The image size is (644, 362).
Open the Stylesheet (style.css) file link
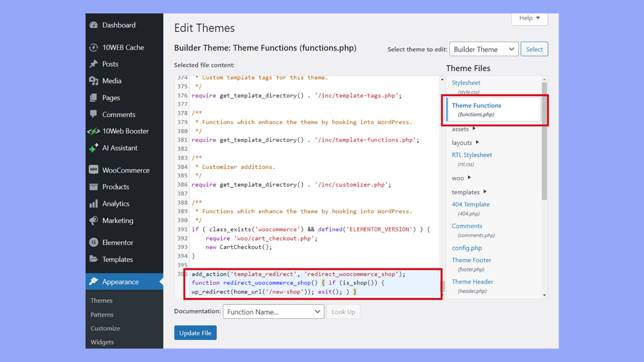(x=466, y=83)
